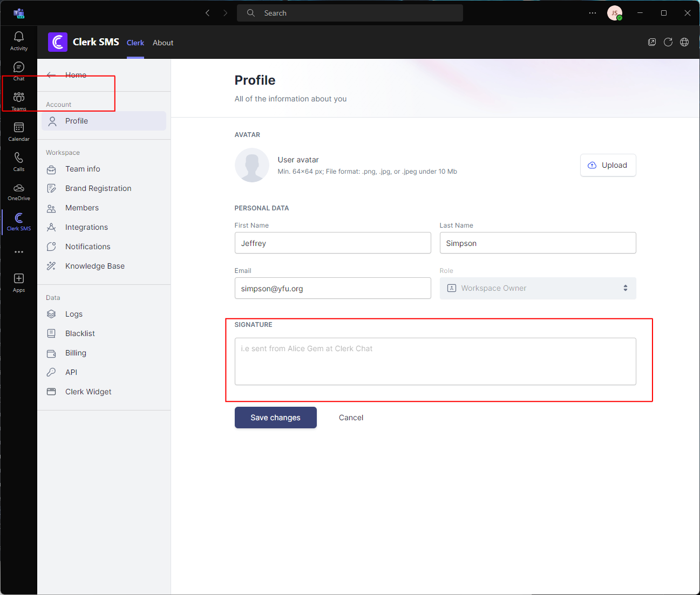Click the Signature text area
The image size is (700, 595).
[x=435, y=361]
